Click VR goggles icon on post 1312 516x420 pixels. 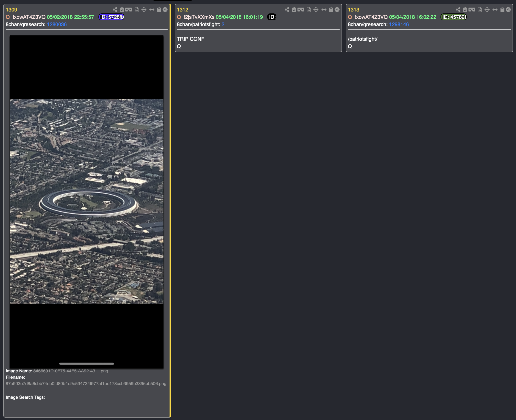[x=301, y=10]
